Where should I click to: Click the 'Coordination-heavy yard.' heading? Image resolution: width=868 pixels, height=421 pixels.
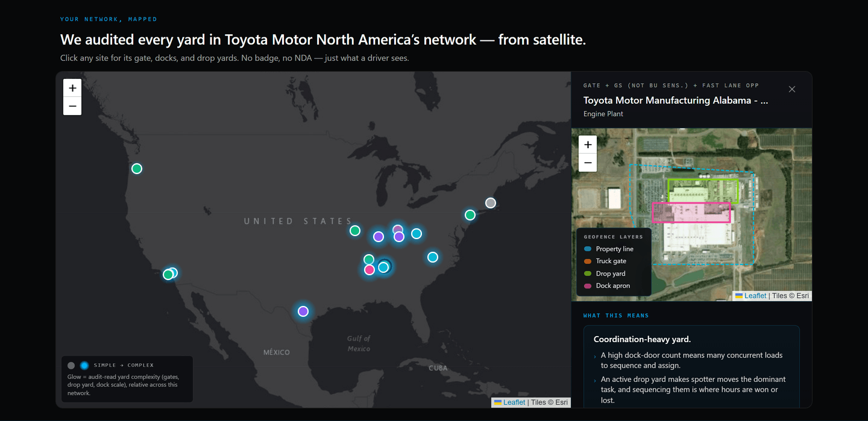pos(642,339)
